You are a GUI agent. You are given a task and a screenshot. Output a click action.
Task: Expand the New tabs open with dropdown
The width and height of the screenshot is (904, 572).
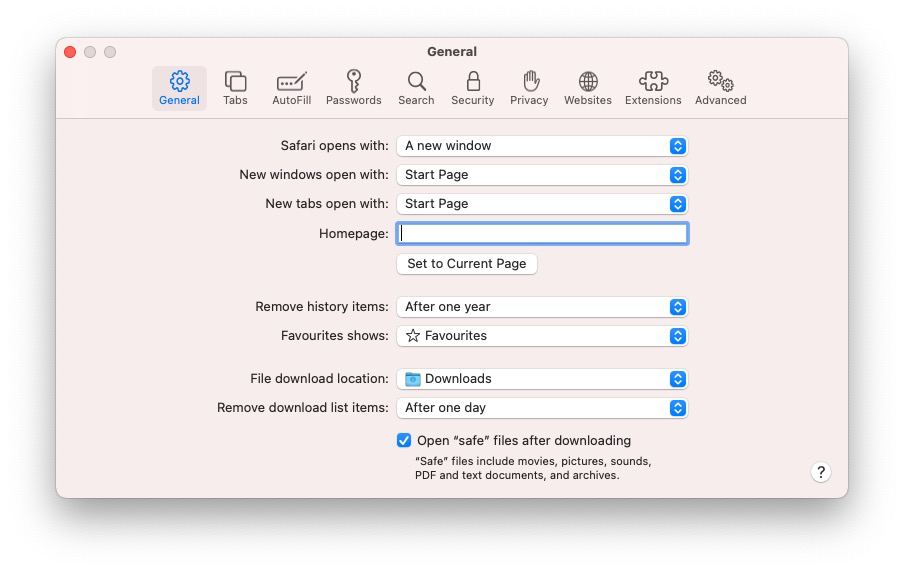click(542, 204)
